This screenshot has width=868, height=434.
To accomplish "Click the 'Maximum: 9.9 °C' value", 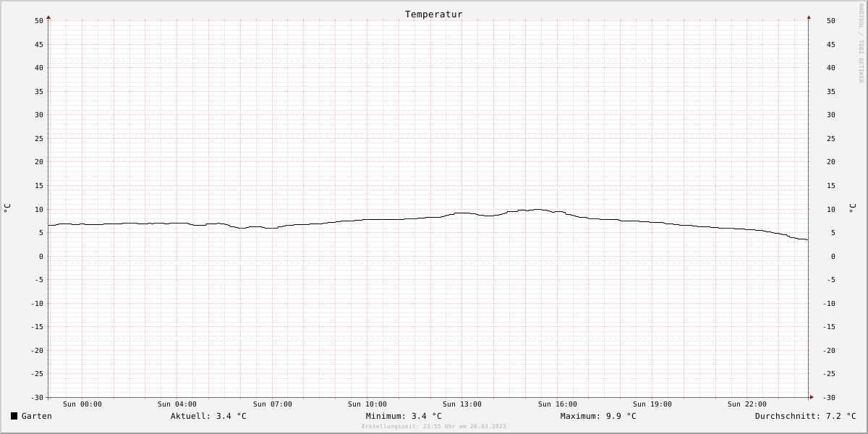I will 598,416.
